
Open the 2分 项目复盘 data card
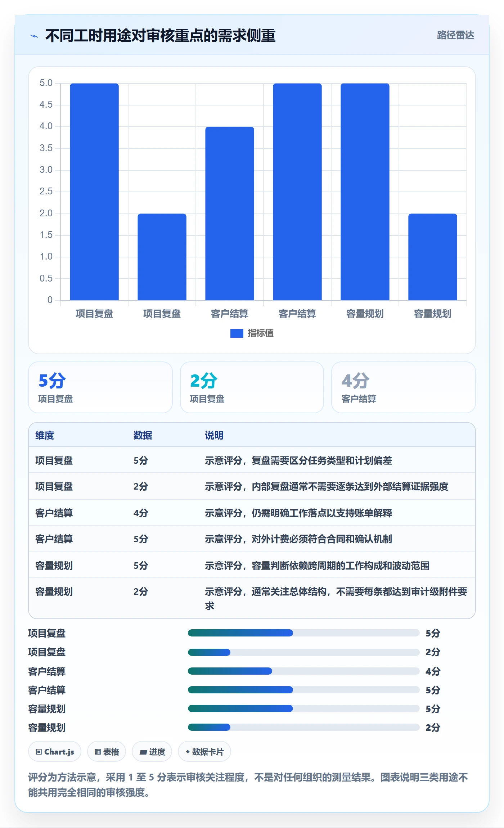coord(252,387)
